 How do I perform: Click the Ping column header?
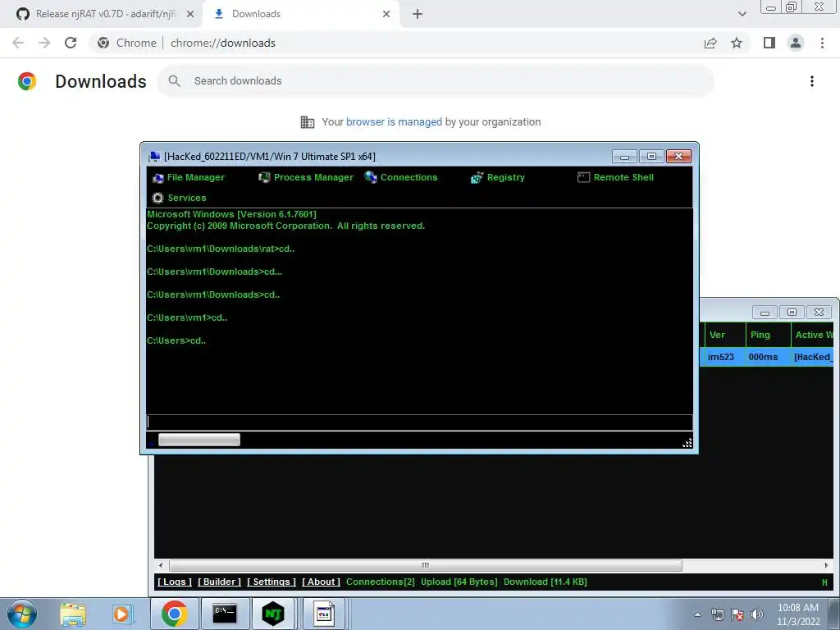pos(768,335)
